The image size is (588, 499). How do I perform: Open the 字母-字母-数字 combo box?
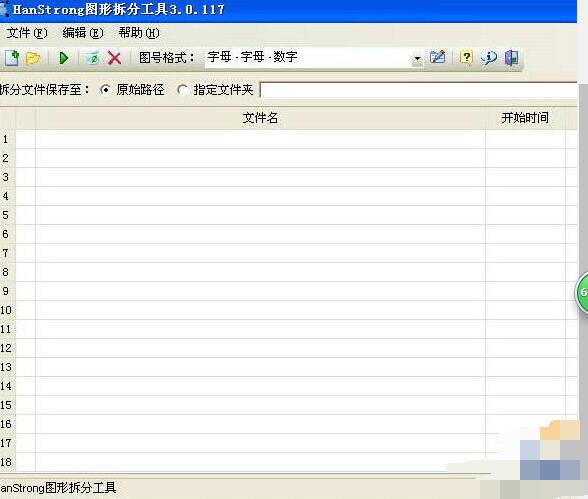click(314, 58)
